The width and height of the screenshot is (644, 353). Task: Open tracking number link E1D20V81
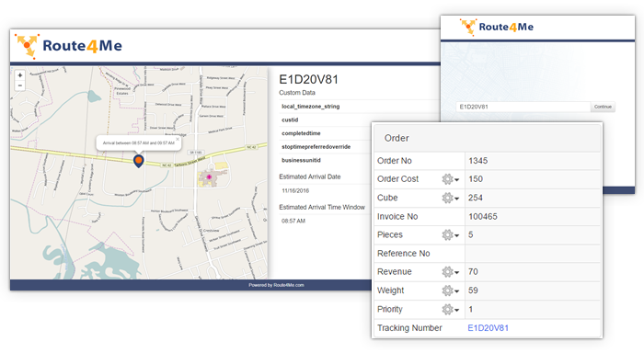[488, 328]
